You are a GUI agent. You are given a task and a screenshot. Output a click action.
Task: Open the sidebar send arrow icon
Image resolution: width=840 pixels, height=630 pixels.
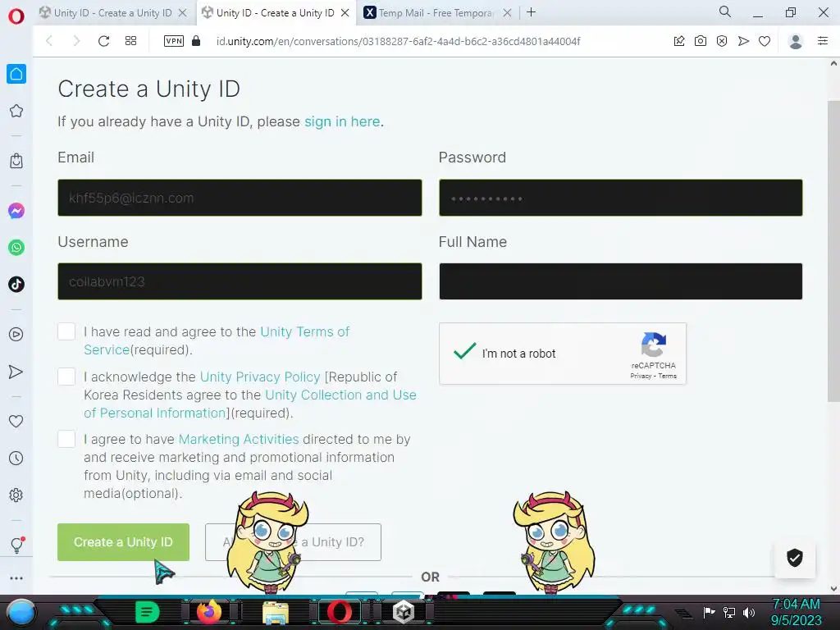tap(16, 372)
